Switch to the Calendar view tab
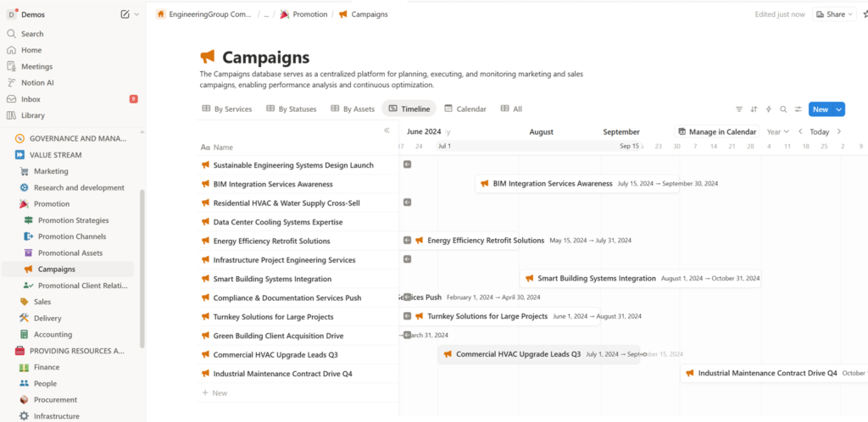Image resolution: width=868 pixels, height=422 pixels. click(x=465, y=108)
